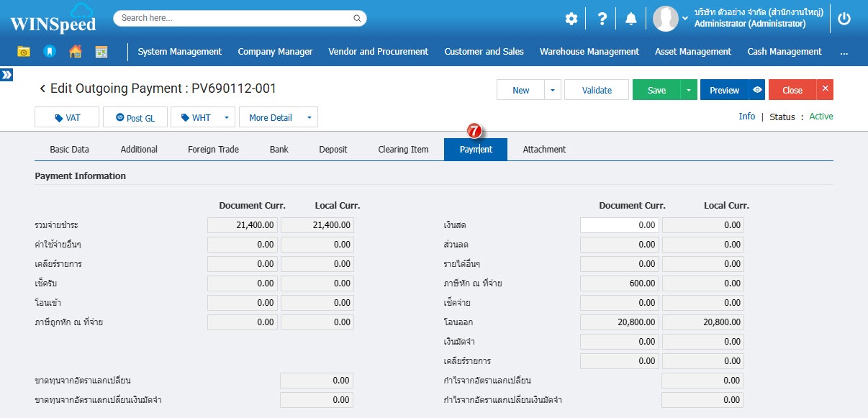Image resolution: width=868 pixels, height=418 pixels.
Task: Open the Cash Management menu
Action: 784,52
